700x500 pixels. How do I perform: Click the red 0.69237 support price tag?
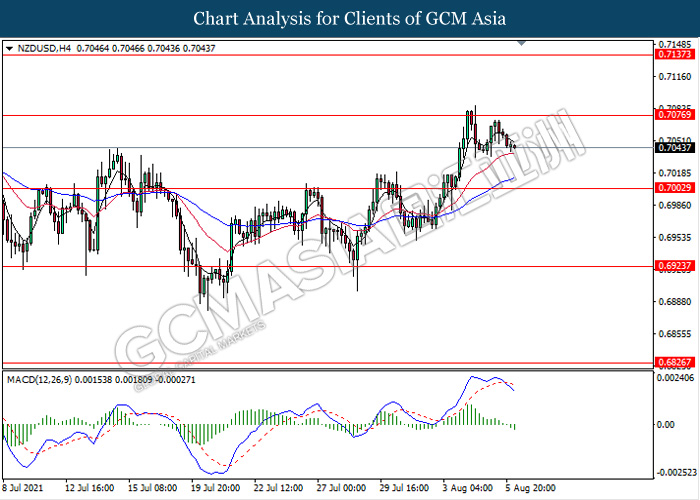pyautogui.click(x=676, y=267)
